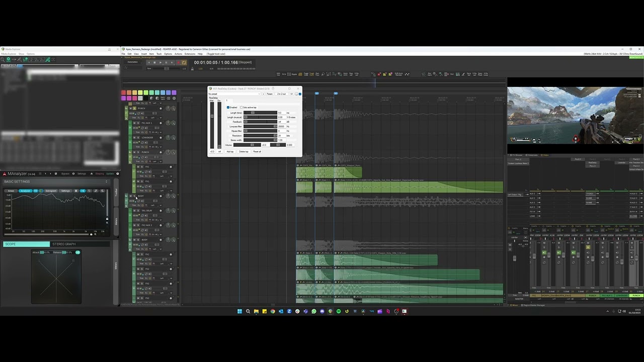Open Settings in MAnalyzer header
Viewport: 644px width, 362px height.
82,173
